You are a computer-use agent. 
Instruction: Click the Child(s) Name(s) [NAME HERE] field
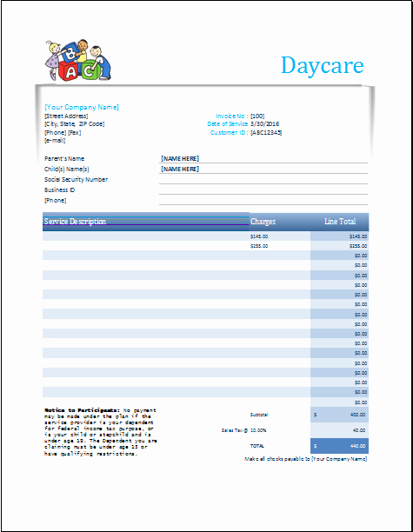[x=263, y=169]
